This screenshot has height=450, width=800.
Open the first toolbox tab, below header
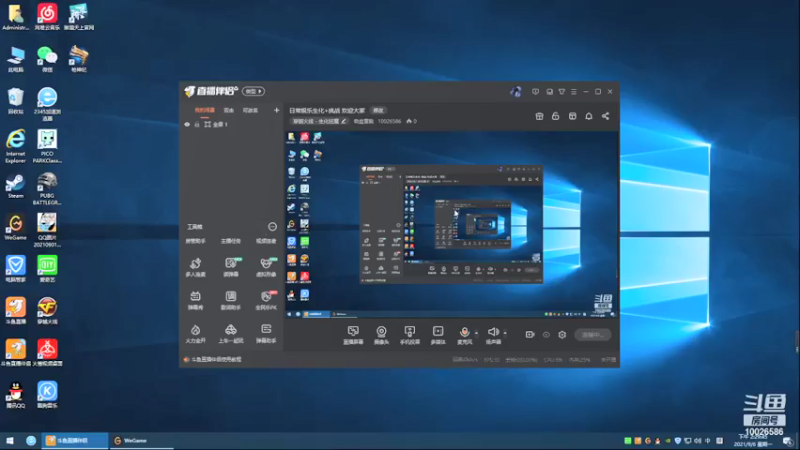point(195,241)
